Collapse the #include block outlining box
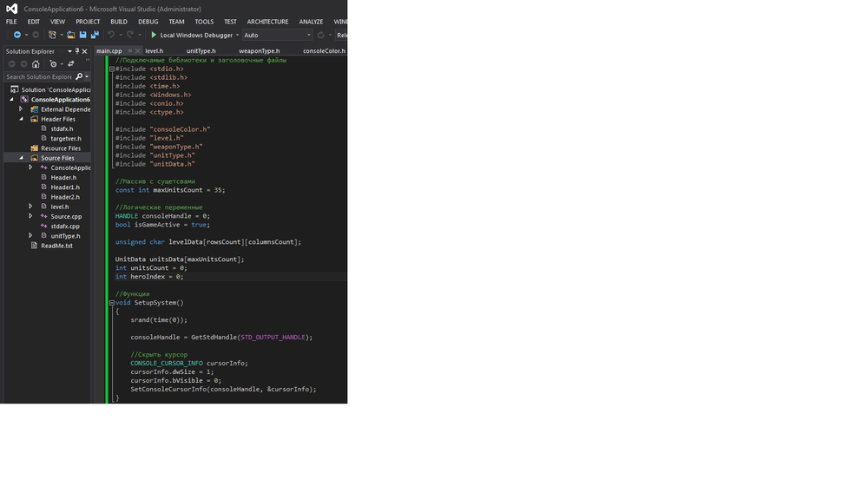The image size is (868, 486). click(112, 69)
